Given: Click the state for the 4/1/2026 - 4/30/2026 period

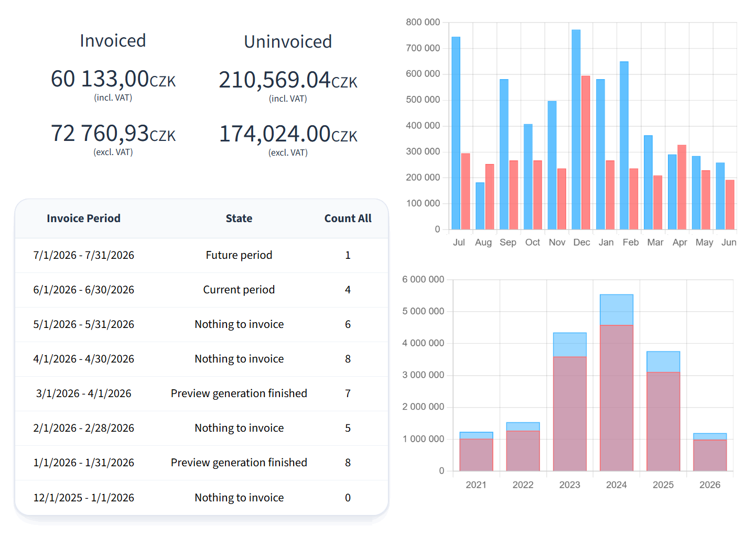Looking at the screenshot, I should point(239,359).
